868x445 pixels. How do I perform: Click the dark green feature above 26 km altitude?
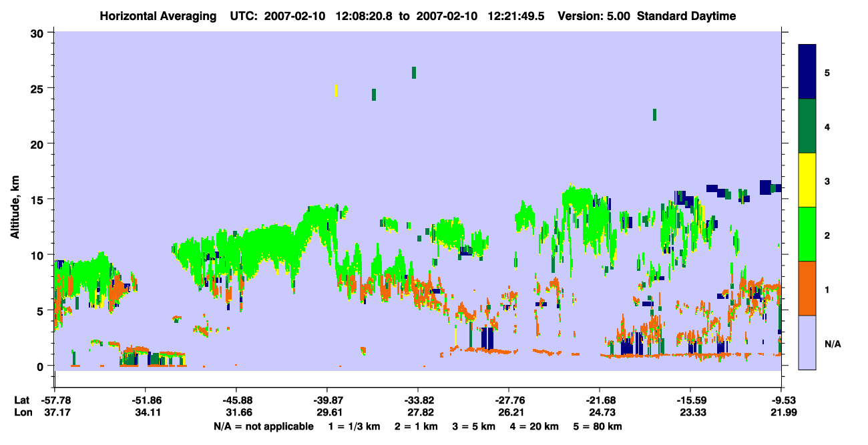pos(414,73)
